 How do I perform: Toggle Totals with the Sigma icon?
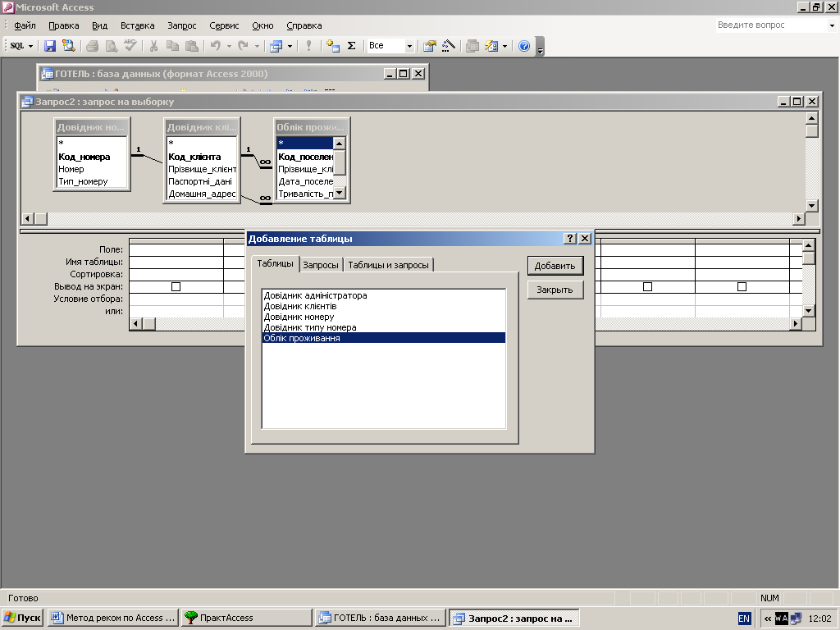(x=351, y=46)
